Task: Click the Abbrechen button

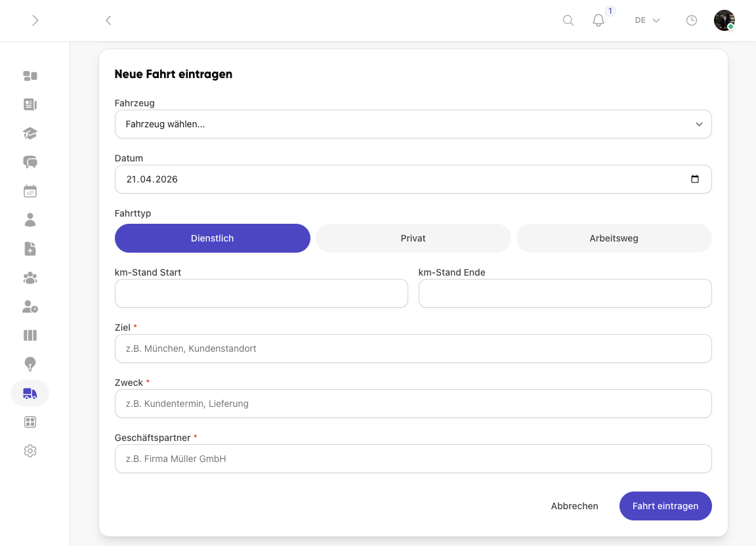Action: pyautogui.click(x=574, y=506)
